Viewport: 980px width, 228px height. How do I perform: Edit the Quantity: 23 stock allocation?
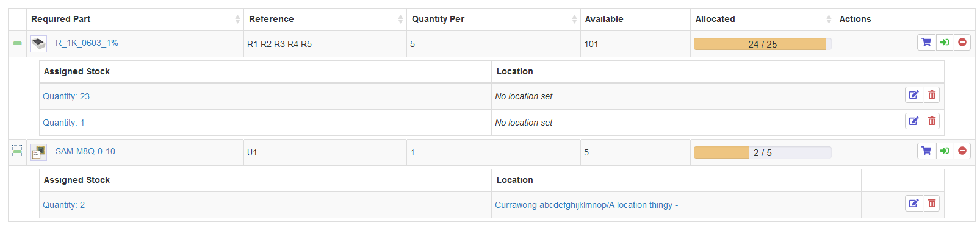[913, 94]
